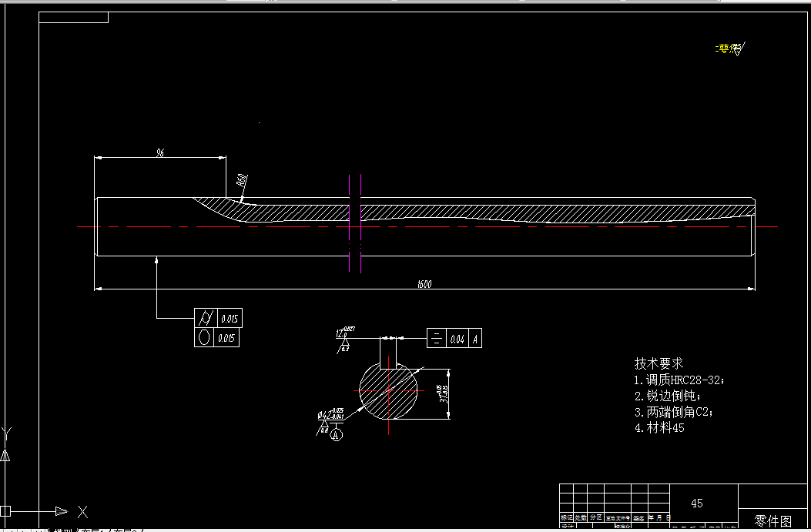Screen dimensions: 811x532
Task: Select the roundness circle symbol cell
Action: tap(204, 337)
